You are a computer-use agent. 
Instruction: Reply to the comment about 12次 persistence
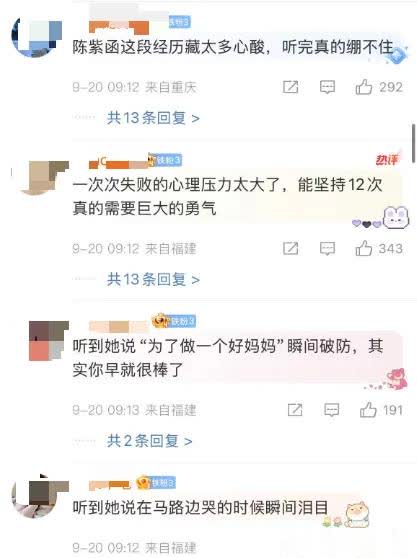coord(327,249)
